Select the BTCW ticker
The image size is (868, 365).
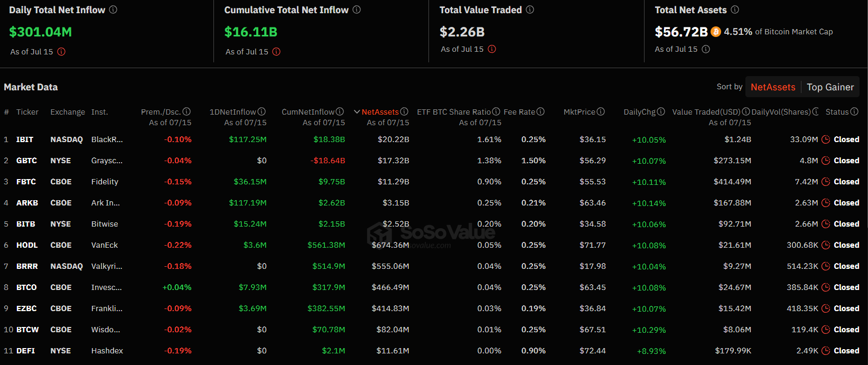27,330
